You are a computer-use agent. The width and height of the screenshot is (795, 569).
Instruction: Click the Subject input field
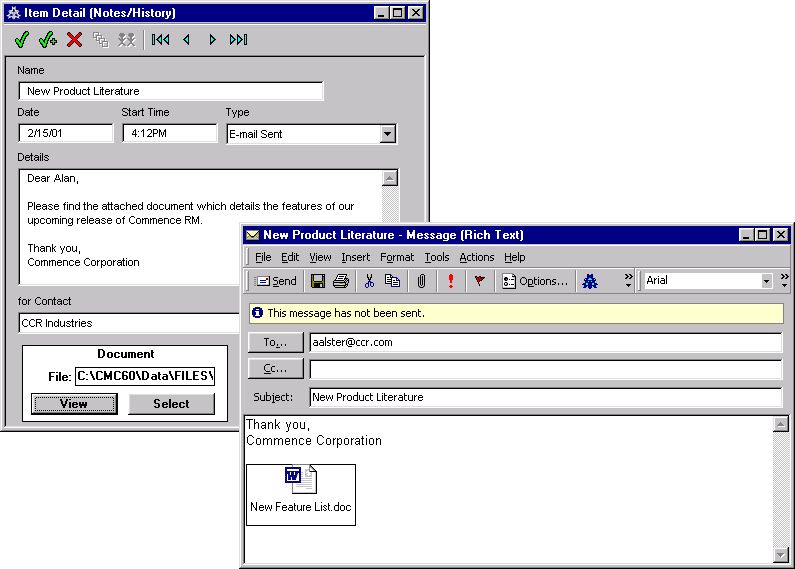pos(545,397)
